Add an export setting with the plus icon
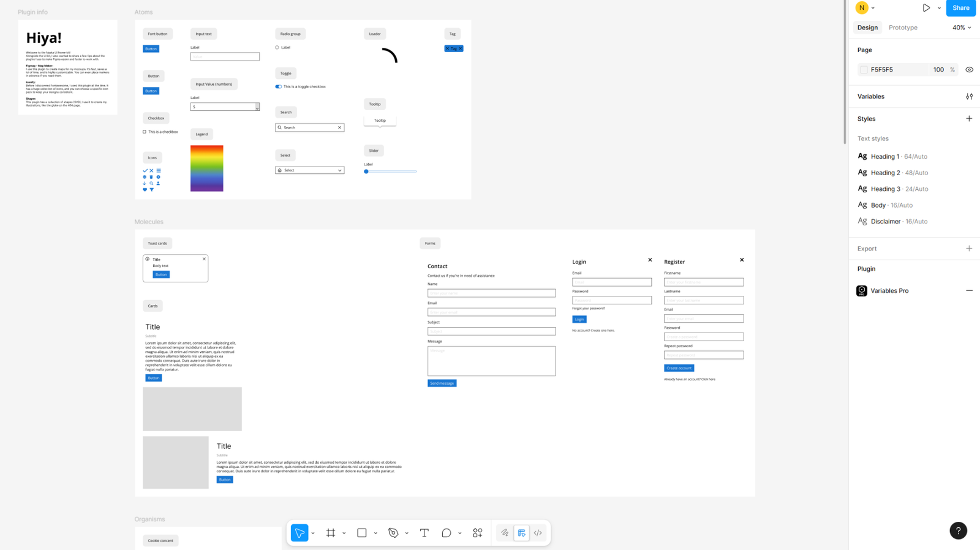 [x=969, y=249]
